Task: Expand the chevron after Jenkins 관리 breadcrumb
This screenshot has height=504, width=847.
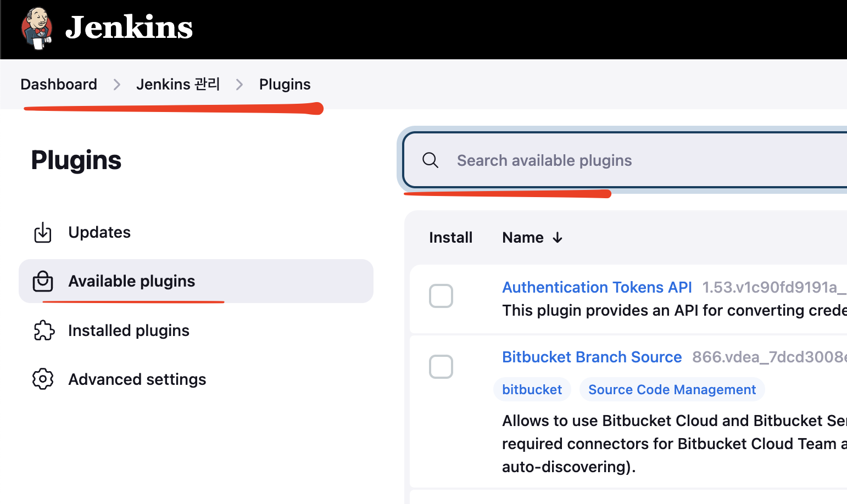Action: tap(239, 85)
